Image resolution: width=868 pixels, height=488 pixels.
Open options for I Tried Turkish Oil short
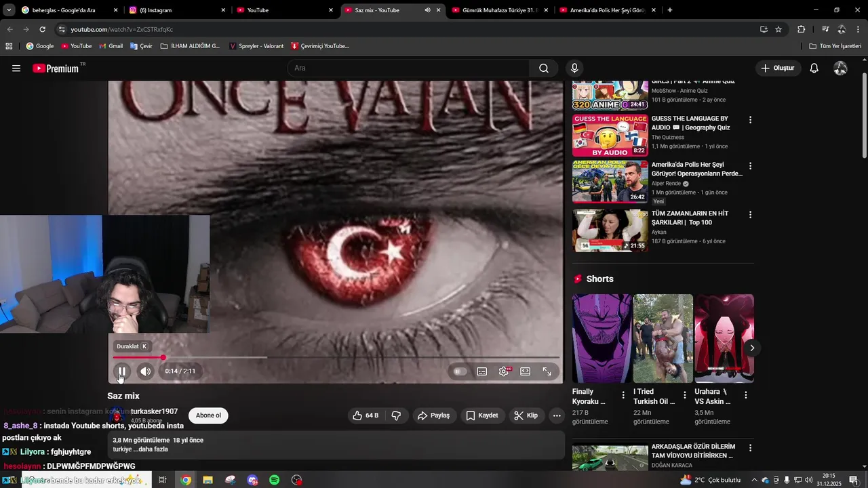[684, 394]
